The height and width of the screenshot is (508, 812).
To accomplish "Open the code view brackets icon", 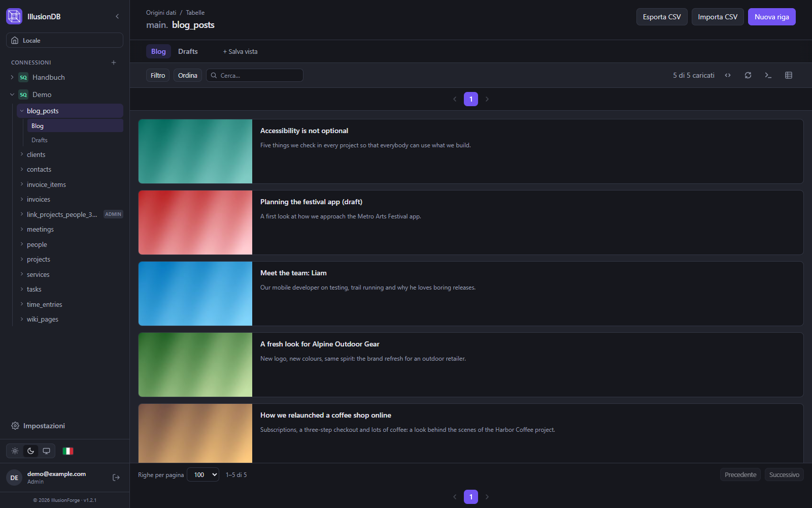I will (x=728, y=75).
